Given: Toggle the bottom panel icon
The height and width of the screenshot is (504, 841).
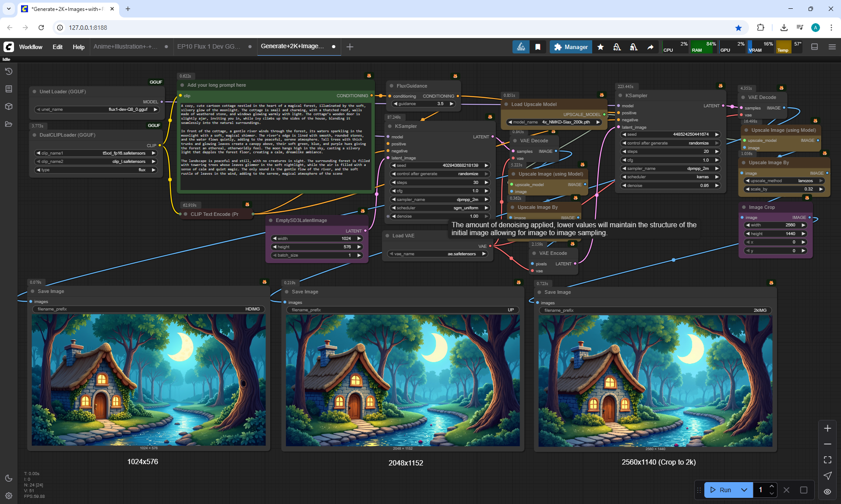Looking at the screenshot, I should click(814, 47).
